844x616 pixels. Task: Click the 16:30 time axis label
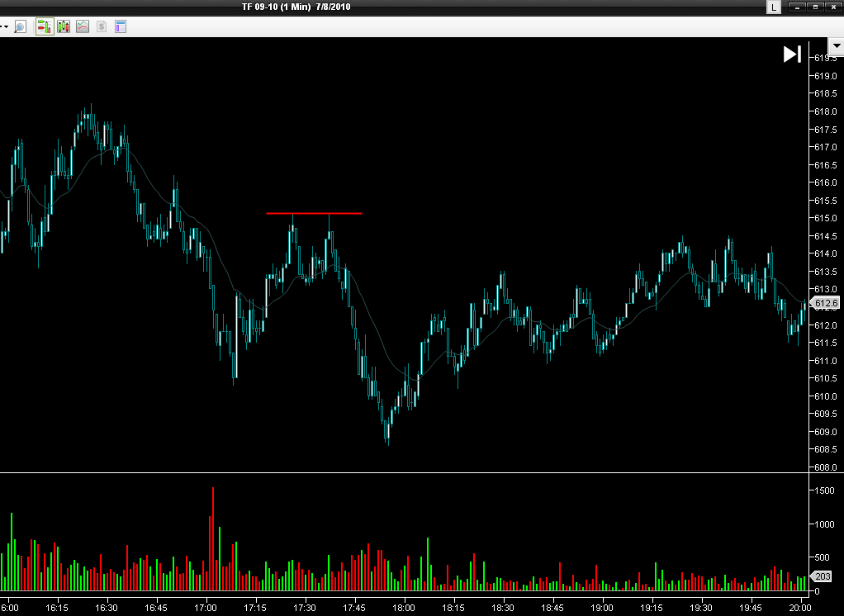[106, 608]
